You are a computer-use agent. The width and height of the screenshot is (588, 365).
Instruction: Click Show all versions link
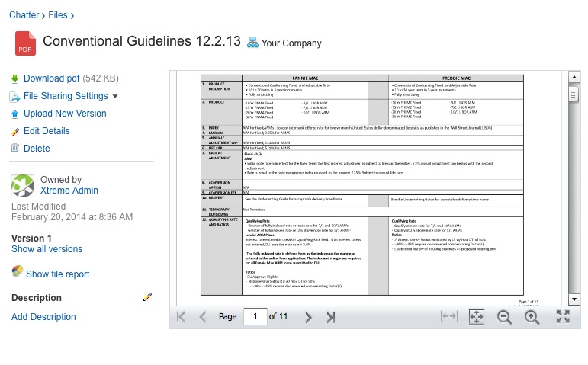(x=47, y=249)
